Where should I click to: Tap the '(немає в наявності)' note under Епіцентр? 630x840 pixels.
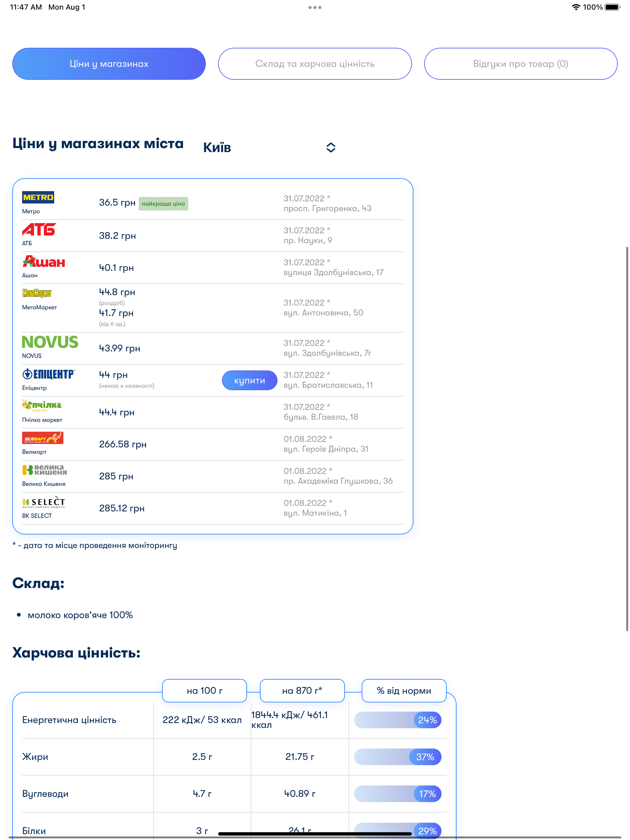(126, 386)
